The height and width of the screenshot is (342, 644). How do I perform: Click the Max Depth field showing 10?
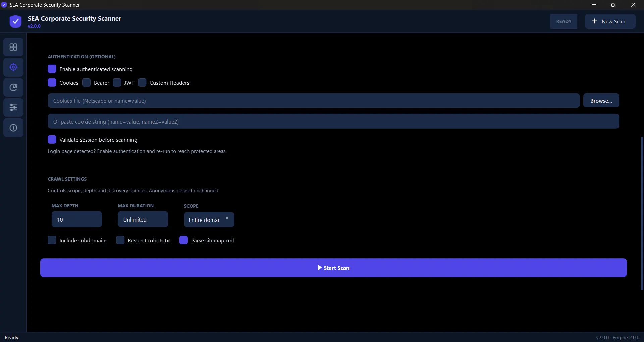[x=77, y=219]
